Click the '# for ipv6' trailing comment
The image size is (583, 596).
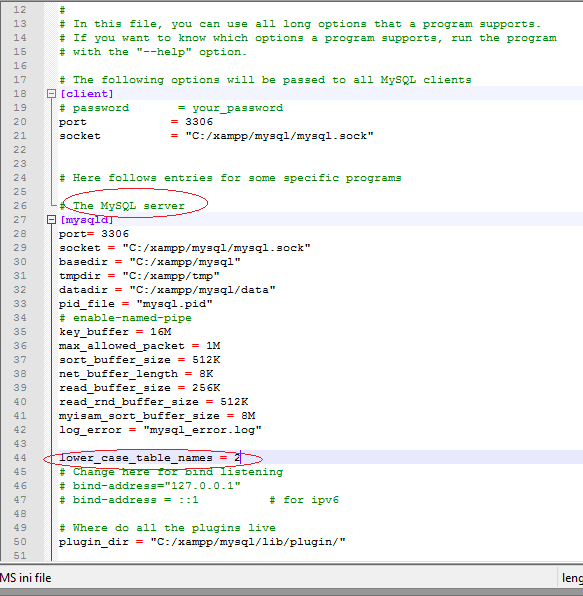pyautogui.click(x=304, y=500)
